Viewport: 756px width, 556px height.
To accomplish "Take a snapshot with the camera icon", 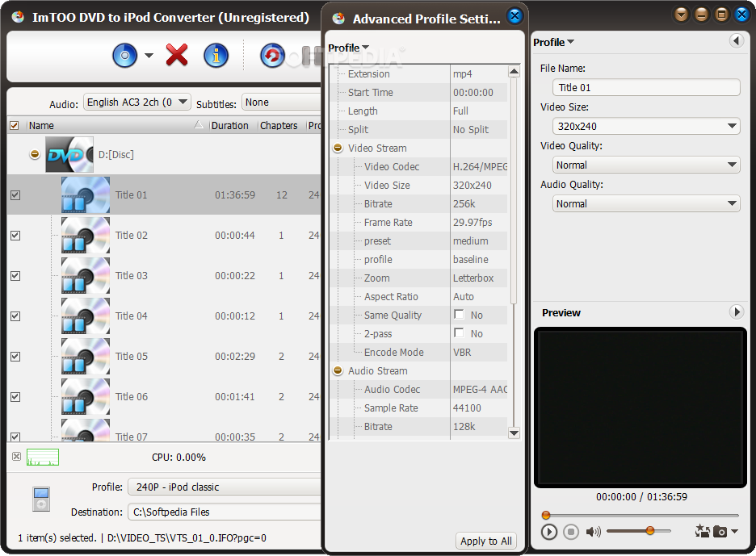I will click(x=720, y=532).
